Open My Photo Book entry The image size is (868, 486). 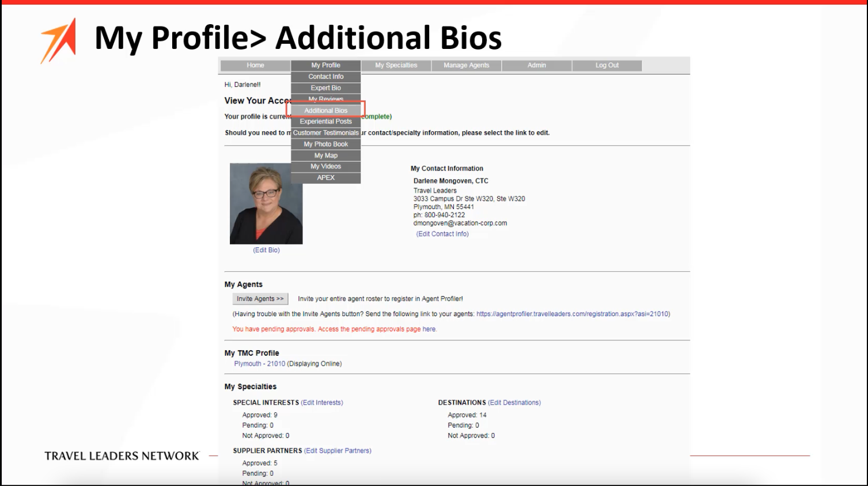click(326, 145)
